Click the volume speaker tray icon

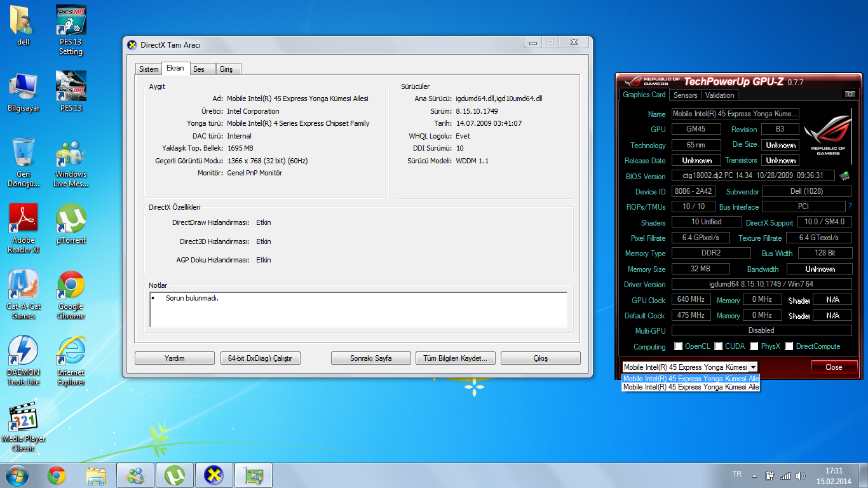(x=801, y=476)
